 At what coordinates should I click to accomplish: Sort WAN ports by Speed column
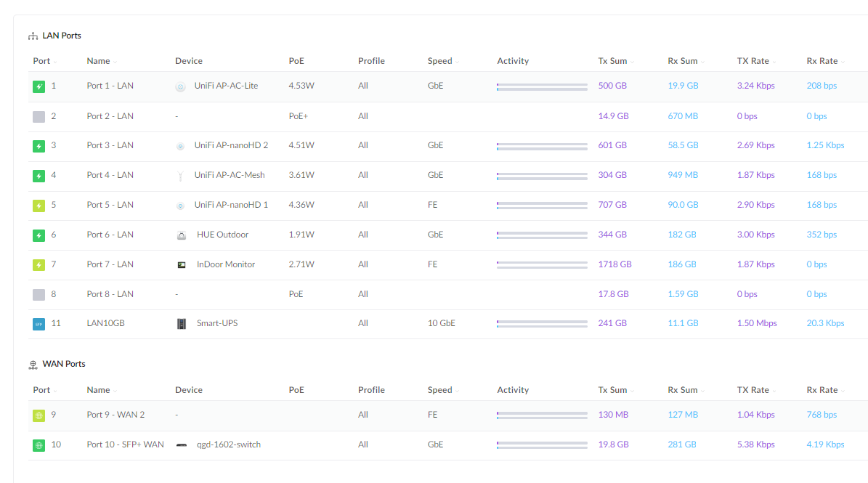[x=443, y=390]
